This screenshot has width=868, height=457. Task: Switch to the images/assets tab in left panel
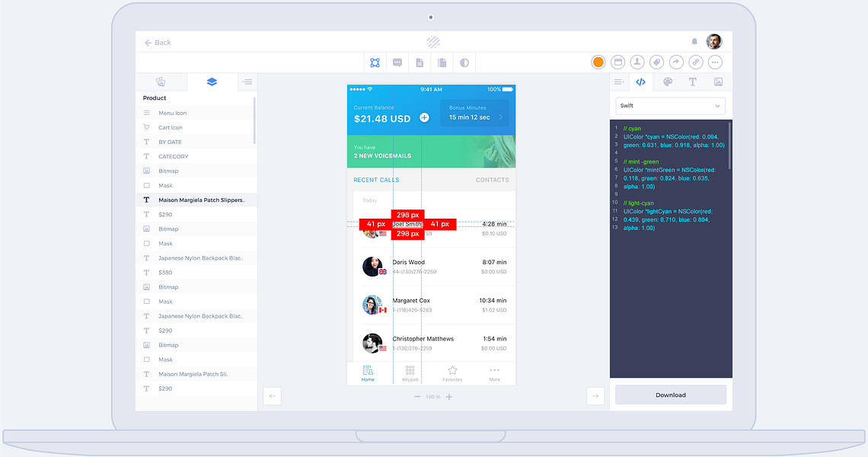161,82
